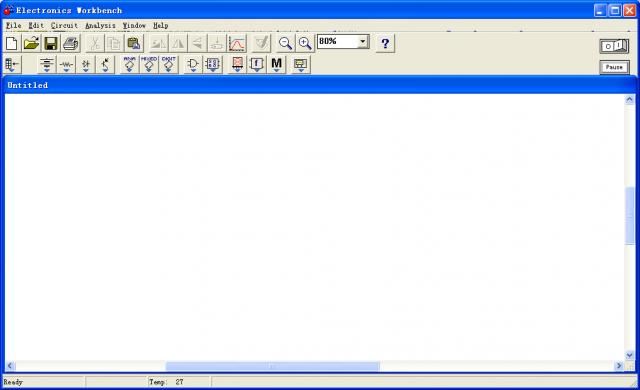The width and height of the screenshot is (640, 390).
Task: Open a circuit file with folder icon
Action: tap(31, 43)
